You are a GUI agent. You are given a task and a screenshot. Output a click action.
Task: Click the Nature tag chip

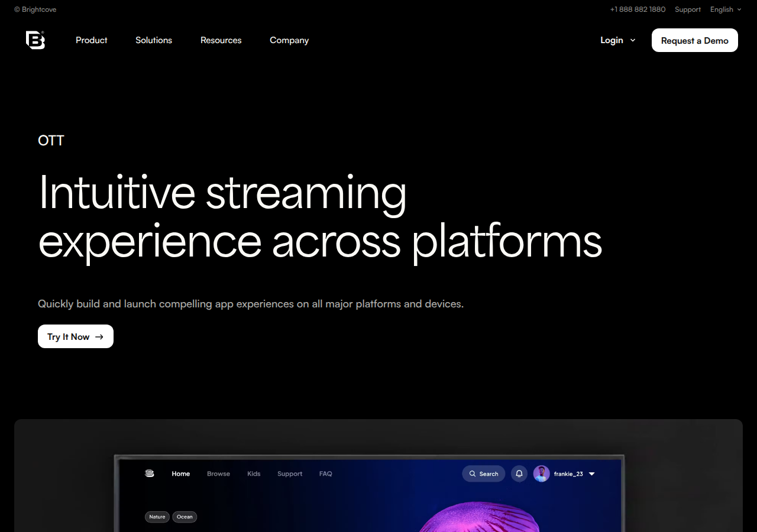157,517
